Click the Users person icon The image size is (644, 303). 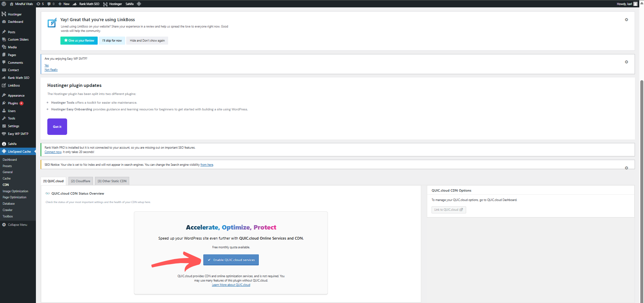point(4,111)
